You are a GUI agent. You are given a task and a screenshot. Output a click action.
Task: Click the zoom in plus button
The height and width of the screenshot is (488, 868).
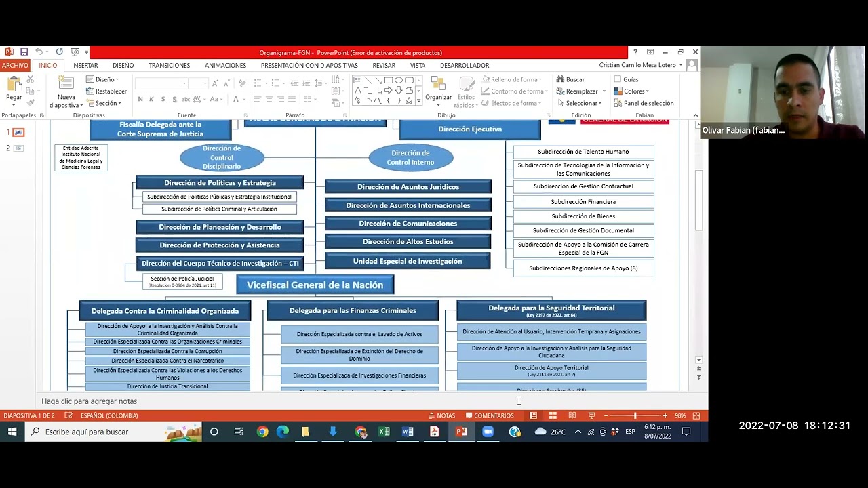pyautogui.click(x=665, y=415)
